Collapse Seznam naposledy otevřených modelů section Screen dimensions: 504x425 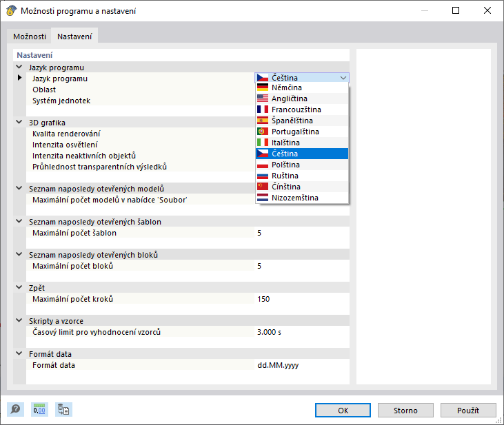pos(19,189)
